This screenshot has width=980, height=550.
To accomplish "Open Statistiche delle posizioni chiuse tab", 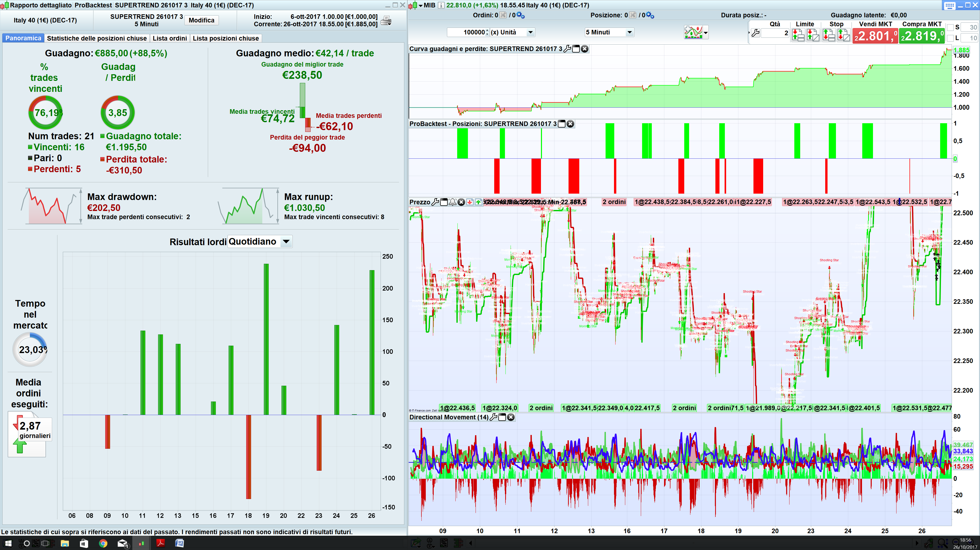I will point(97,38).
